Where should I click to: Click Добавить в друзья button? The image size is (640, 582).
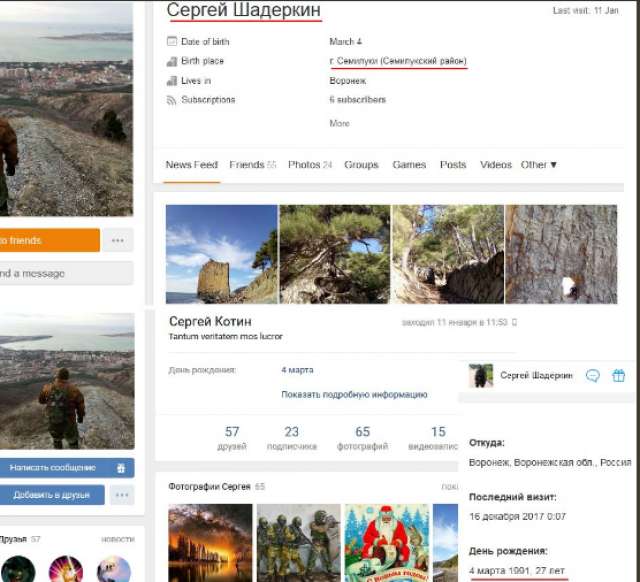coord(52,495)
